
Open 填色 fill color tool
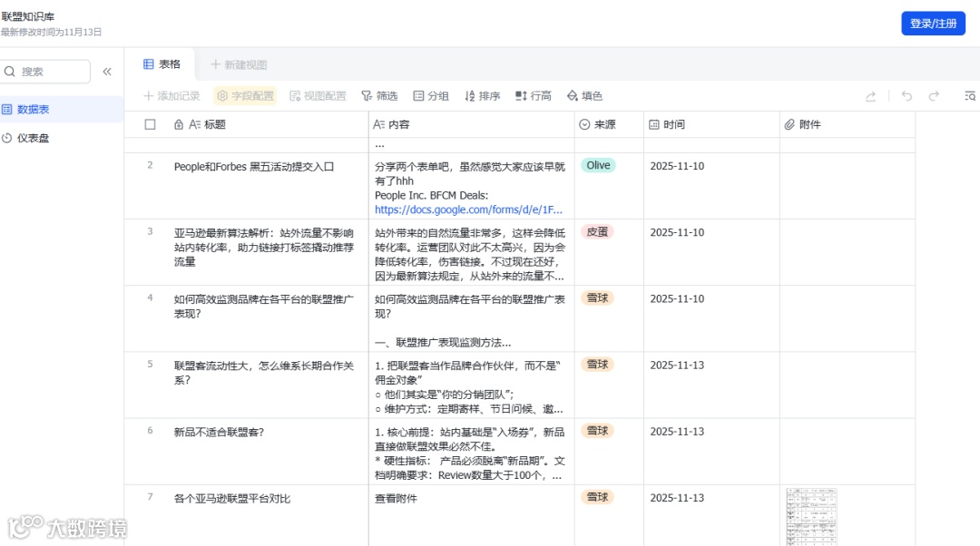tap(585, 96)
